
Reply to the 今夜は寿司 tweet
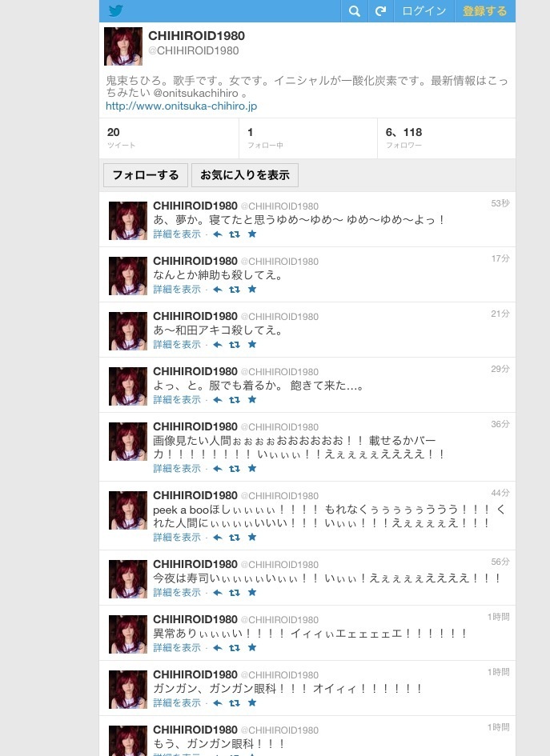[218, 593]
